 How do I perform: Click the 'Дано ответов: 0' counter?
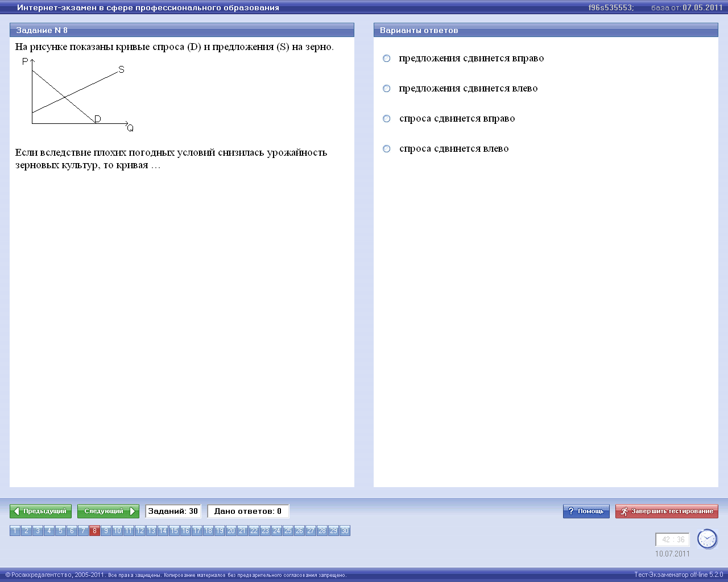248,512
